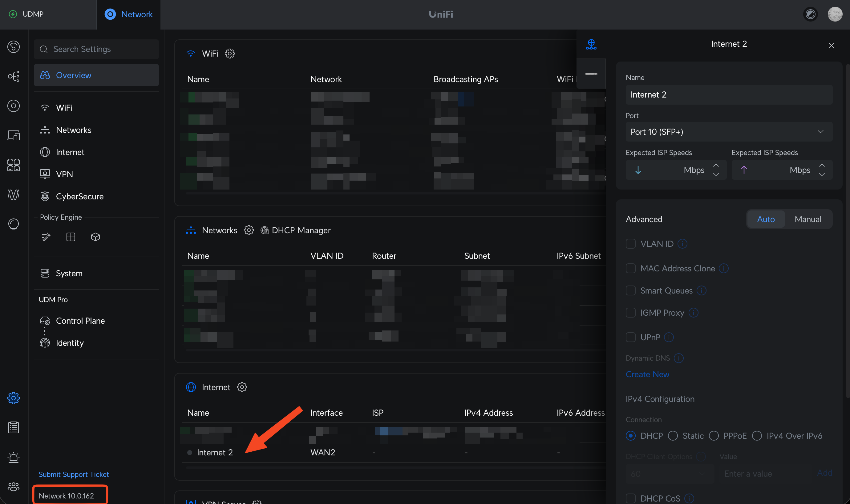Click the grid icon under Policy Engine
The height and width of the screenshot is (504, 850).
point(71,237)
